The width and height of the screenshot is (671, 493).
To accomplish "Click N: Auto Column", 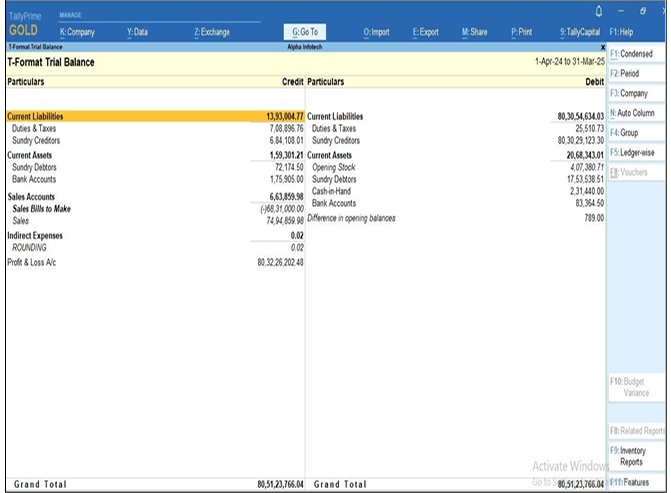I will click(x=636, y=113).
